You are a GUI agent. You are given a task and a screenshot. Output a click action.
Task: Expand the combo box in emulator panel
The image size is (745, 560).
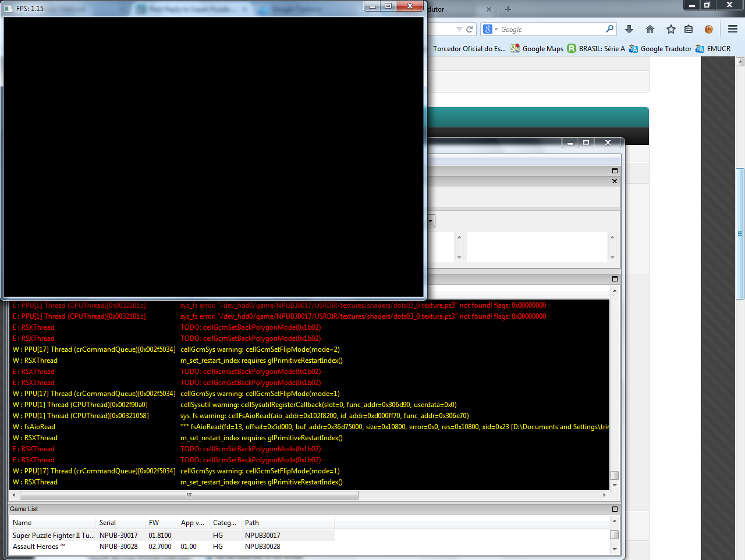point(431,221)
